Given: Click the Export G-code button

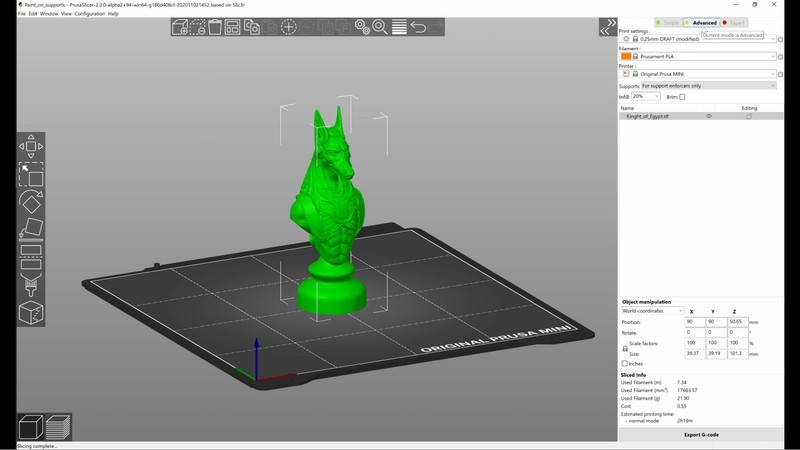Looking at the screenshot, I should [x=700, y=435].
